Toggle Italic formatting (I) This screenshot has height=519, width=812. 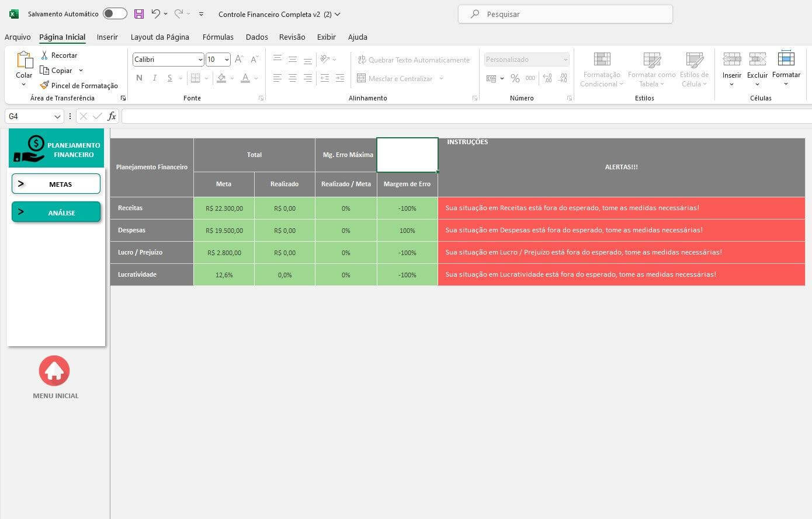pos(154,78)
